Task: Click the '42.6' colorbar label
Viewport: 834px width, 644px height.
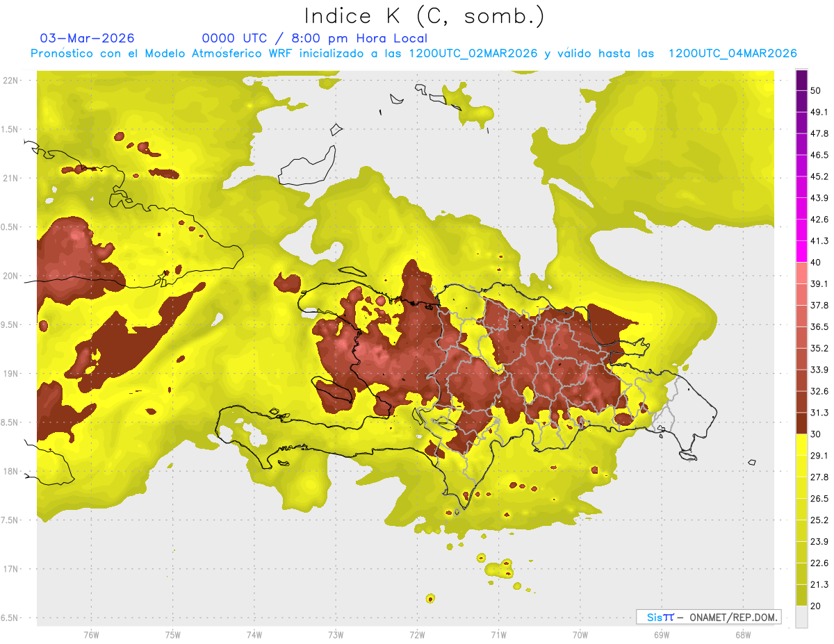Action: point(819,220)
